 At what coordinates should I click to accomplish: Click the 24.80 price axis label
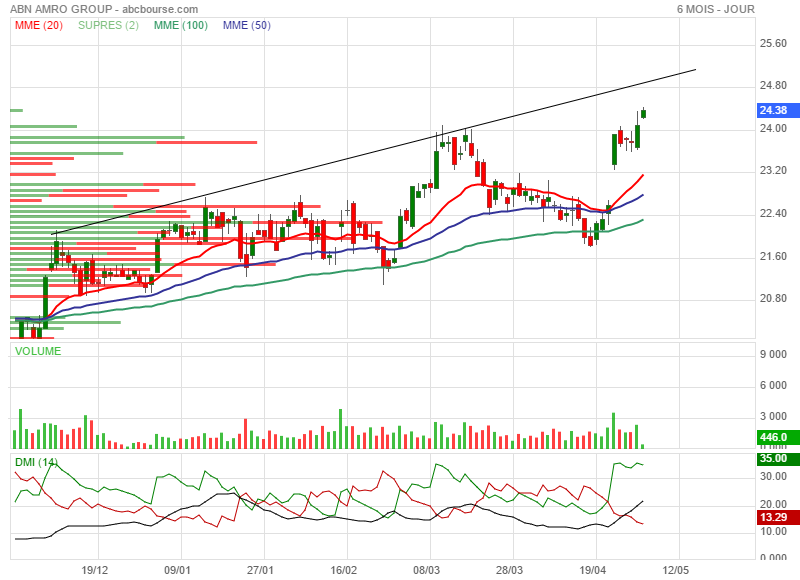pyautogui.click(x=773, y=85)
